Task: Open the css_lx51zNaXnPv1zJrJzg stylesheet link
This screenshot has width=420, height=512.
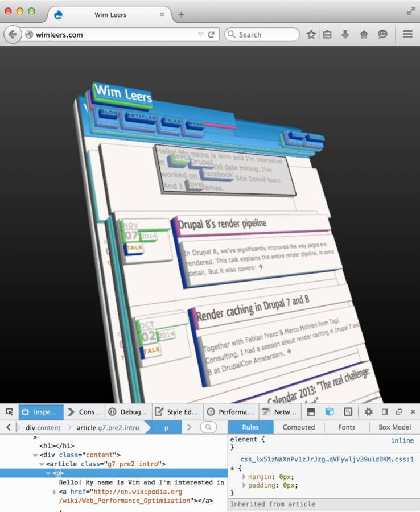Action: (x=327, y=459)
